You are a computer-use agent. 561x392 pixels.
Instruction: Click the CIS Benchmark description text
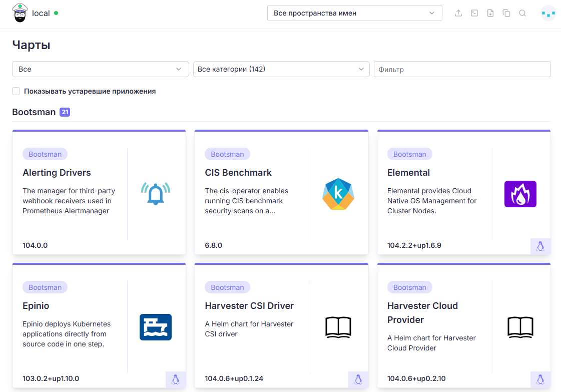coord(246,201)
